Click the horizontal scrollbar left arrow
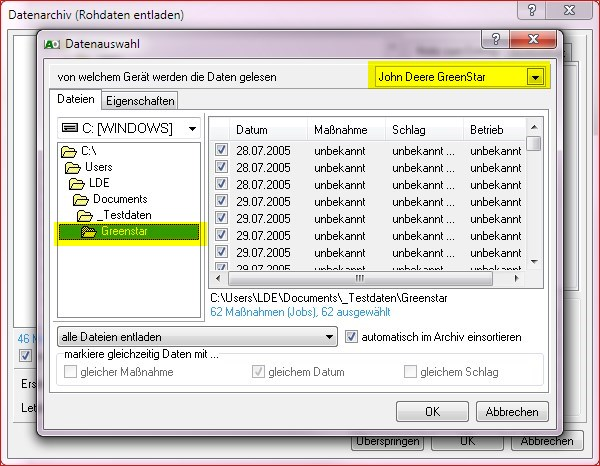The width and height of the screenshot is (600, 466). [218, 279]
